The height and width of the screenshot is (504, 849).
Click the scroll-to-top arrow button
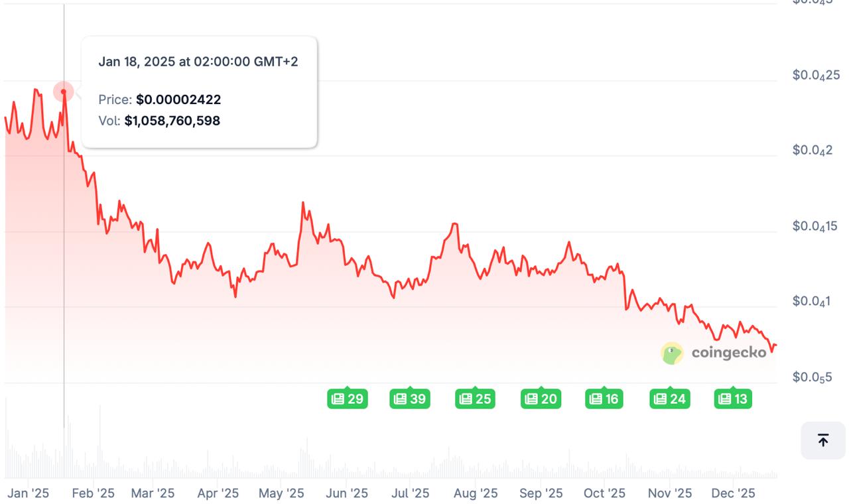pos(822,440)
